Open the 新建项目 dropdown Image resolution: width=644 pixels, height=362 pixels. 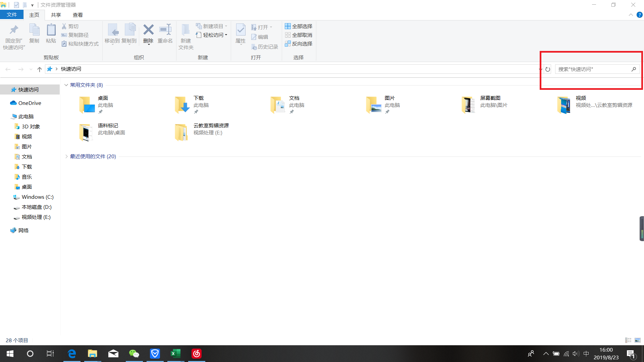point(211,26)
